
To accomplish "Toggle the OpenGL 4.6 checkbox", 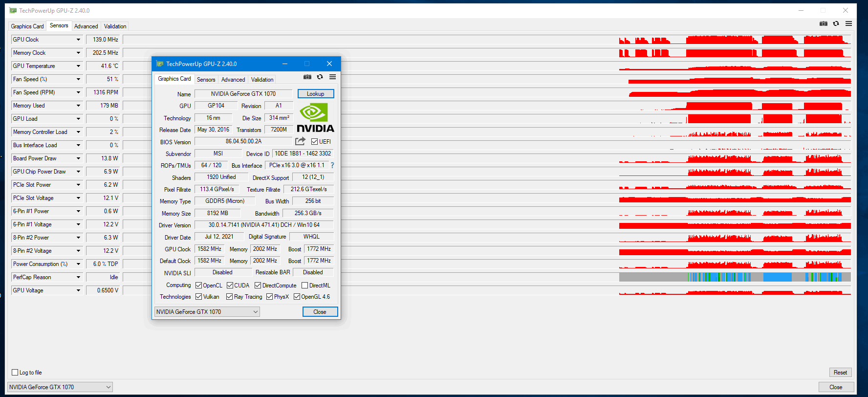I will 297,297.
